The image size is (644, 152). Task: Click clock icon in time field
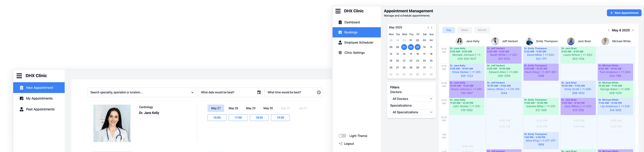(x=319, y=92)
